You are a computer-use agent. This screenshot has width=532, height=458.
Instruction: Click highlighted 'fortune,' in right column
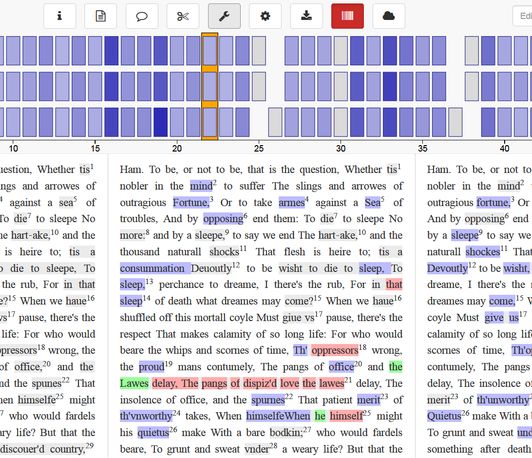coord(493,203)
